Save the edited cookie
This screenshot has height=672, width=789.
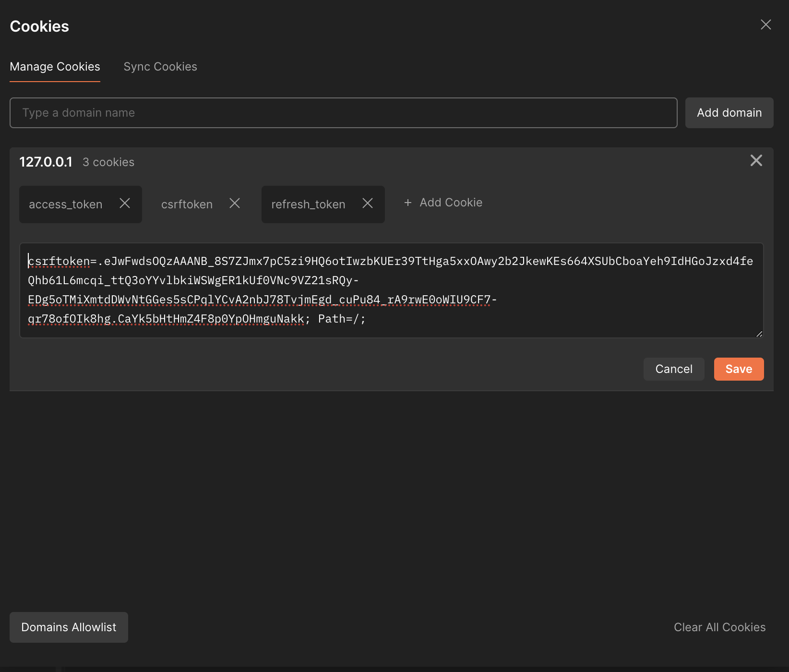coord(739,369)
